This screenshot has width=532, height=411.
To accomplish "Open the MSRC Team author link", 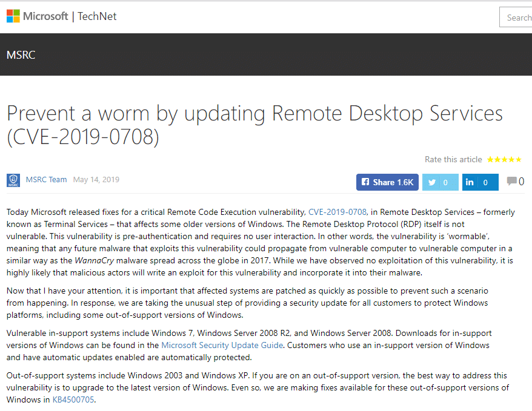I will tap(47, 180).
